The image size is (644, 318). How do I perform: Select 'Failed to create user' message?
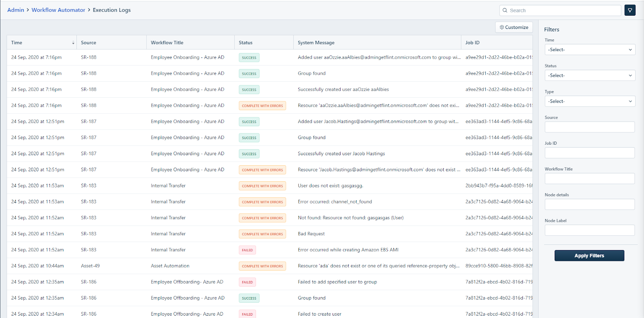[320, 314]
